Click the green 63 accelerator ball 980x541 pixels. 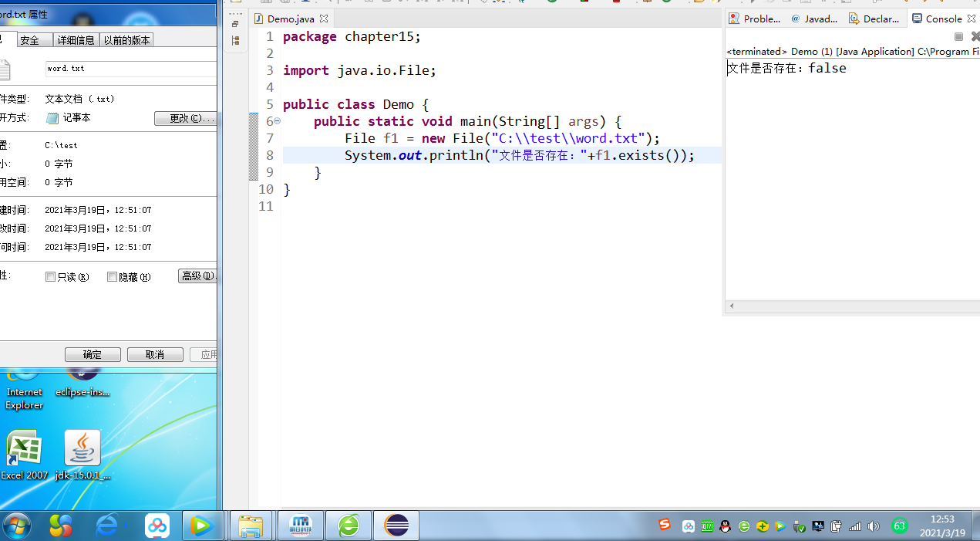point(899,526)
